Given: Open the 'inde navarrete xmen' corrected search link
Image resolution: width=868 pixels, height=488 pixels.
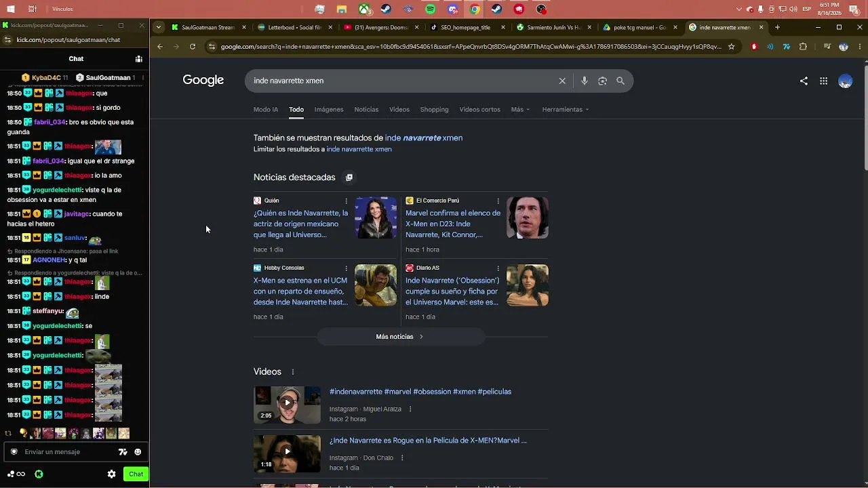Looking at the screenshot, I should [x=424, y=138].
